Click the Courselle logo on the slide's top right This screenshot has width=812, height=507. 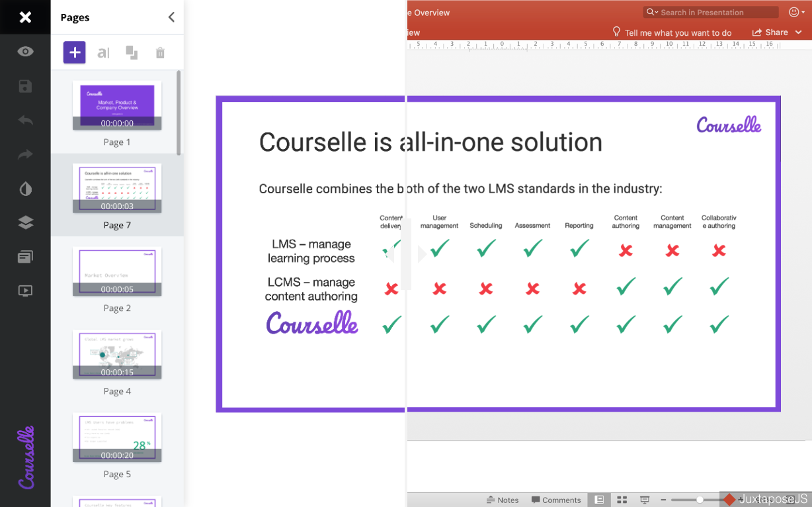[x=729, y=124]
